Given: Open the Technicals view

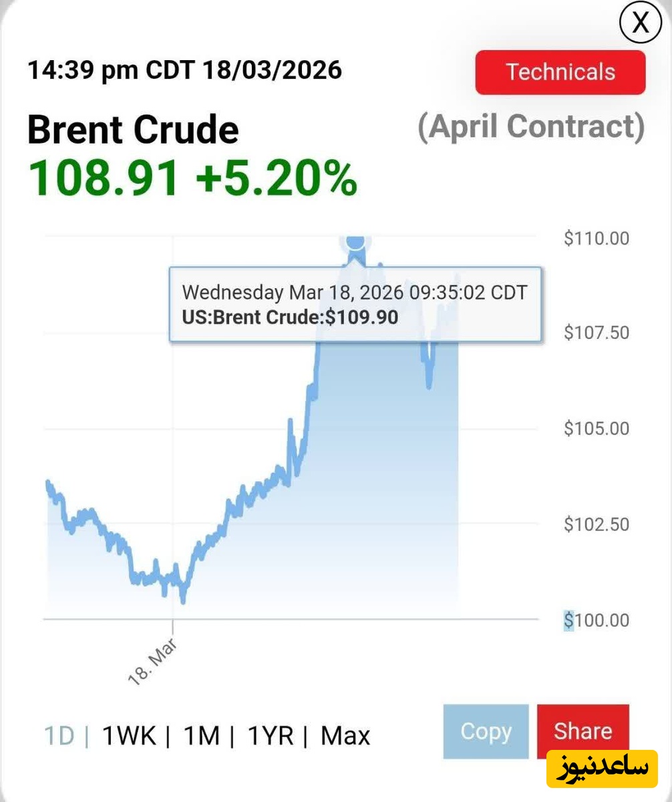Looking at the screenshot, I should [560, 72].
